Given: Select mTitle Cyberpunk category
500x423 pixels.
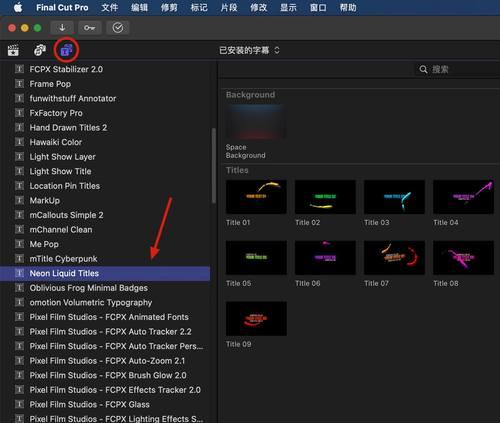Looking at the screenshot, I should pos(105,259).
